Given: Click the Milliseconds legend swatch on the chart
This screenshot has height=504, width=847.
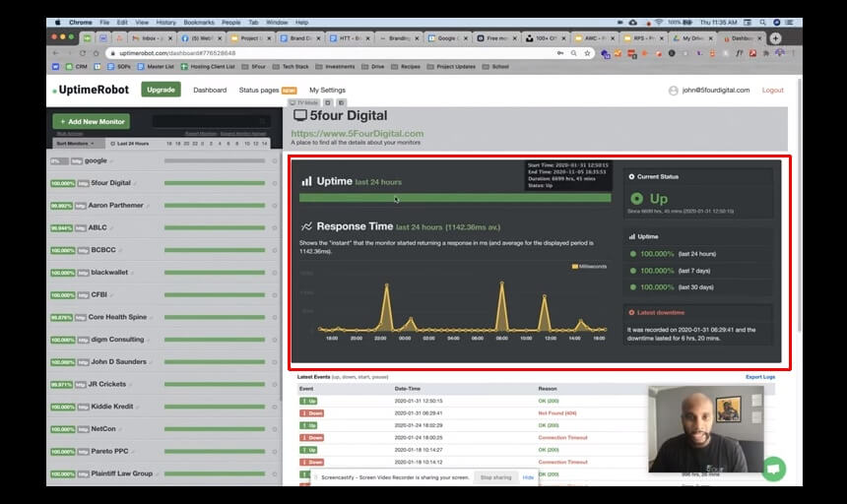Looking at the screenshot, I should [575, 266].
